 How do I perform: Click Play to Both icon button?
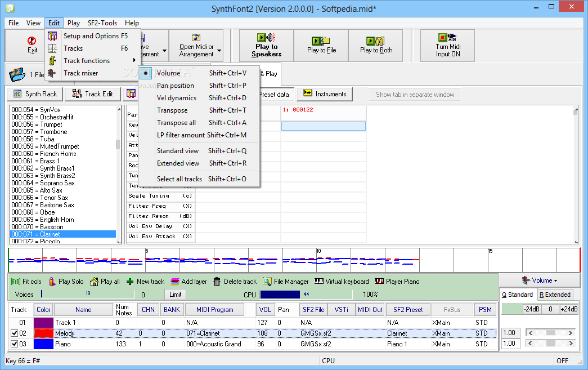[376, 46]
